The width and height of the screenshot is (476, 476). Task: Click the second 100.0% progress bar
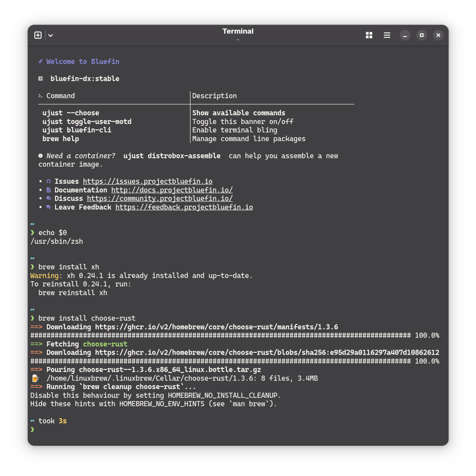pos(235,361)
